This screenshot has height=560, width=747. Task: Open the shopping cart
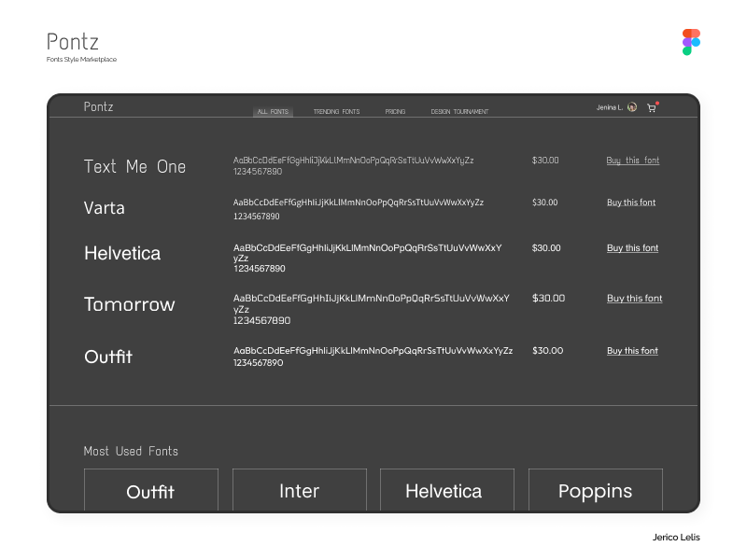(652, 108)
